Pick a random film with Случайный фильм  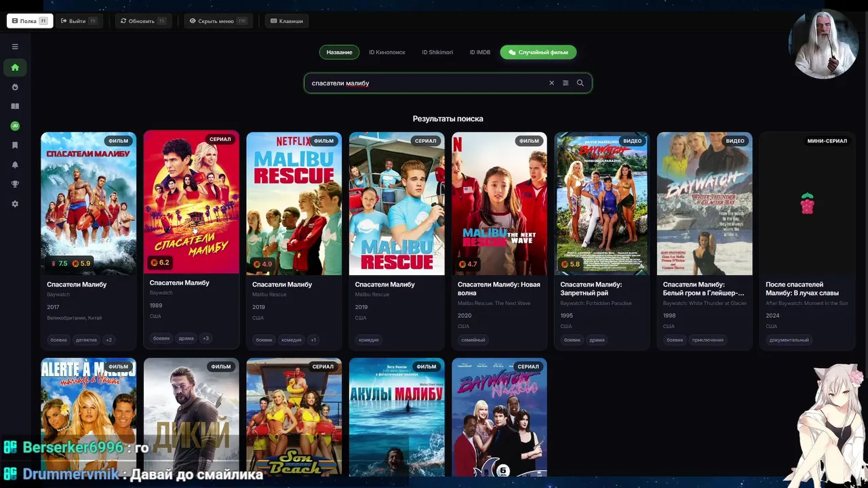pyautogui.click(x=538, y=52)
